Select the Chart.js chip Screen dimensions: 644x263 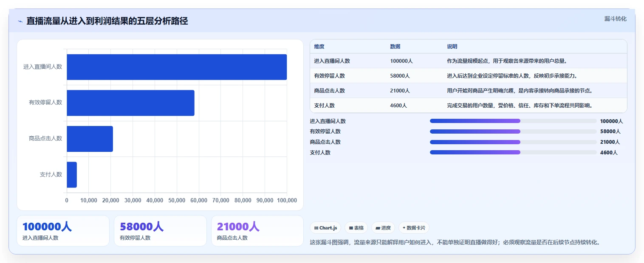point(326,228)
